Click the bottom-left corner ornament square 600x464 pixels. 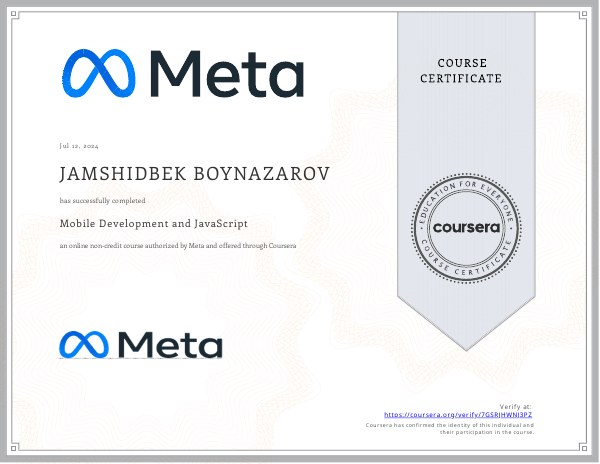point(14,448)
